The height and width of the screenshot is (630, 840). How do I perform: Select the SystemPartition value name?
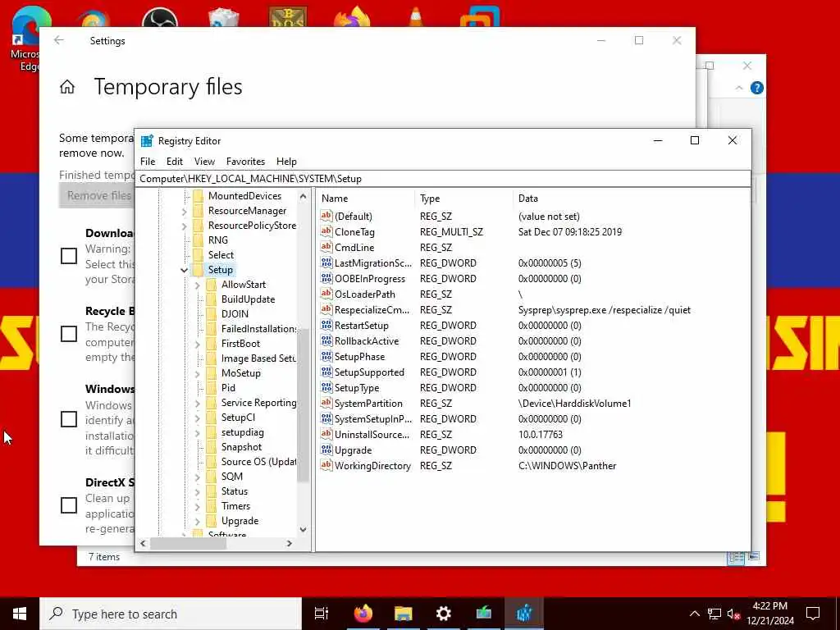pos(368,403)
